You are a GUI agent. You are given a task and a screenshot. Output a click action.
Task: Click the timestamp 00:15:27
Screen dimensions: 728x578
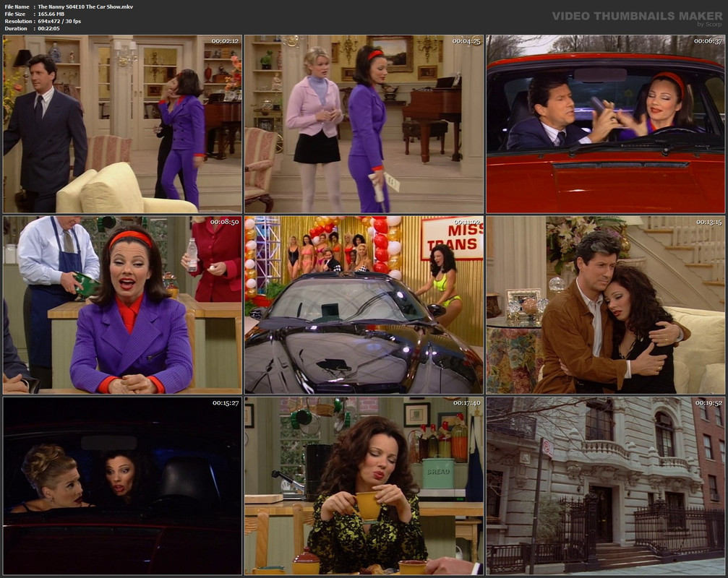(x=226, y=403)
